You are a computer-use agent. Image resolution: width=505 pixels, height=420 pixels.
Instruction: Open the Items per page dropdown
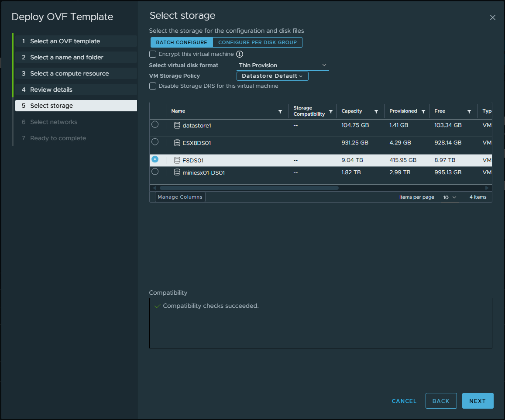[450, 197]
